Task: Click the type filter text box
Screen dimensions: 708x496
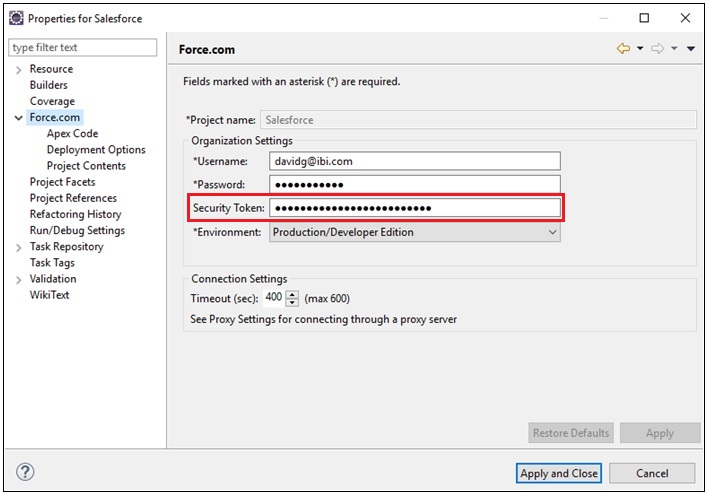Action: click(x=83, y=47)
